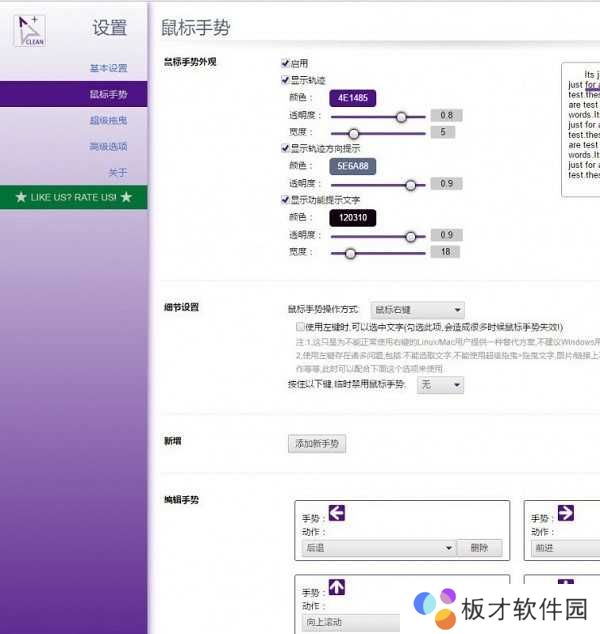Viewport: 600px width, 634px height.
Task: Click the left arrow gesture icon
Action: tap(337, 513)
